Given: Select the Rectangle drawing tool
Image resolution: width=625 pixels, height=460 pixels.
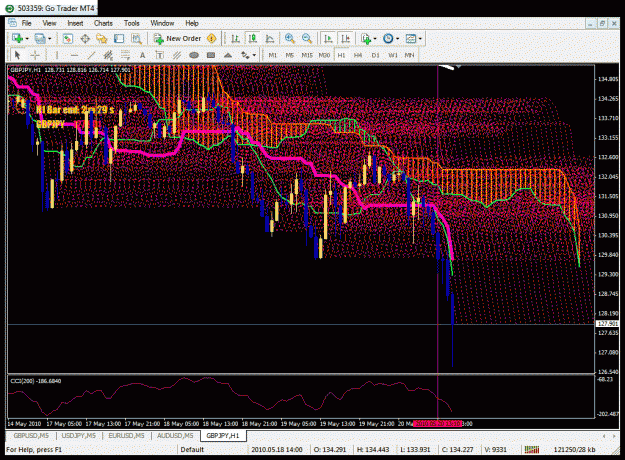Looking at the screenshot, I should [211, 55].
